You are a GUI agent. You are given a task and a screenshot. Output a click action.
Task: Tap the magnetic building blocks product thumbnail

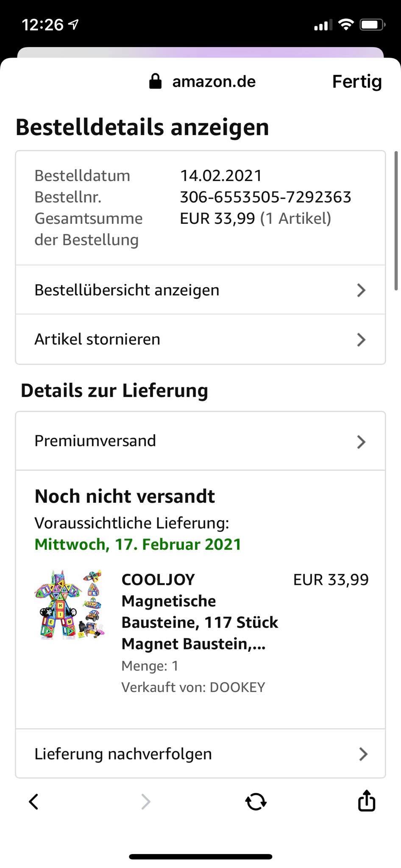click(x=70, y=604)
